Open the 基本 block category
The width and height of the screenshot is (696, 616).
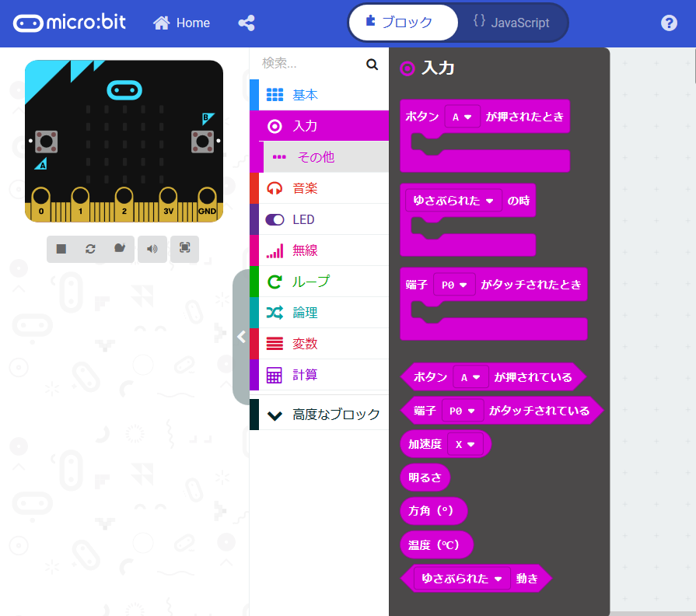tap(319, 95)
